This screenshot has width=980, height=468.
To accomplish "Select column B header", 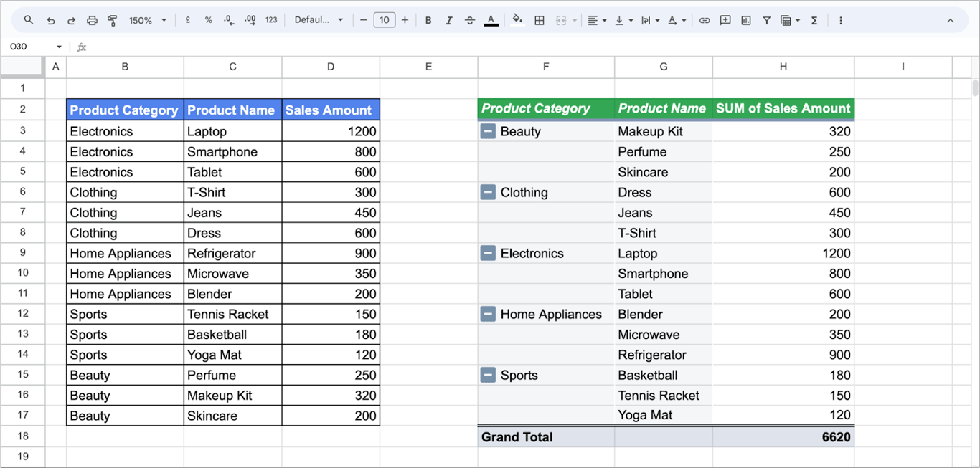I will 125,67.
